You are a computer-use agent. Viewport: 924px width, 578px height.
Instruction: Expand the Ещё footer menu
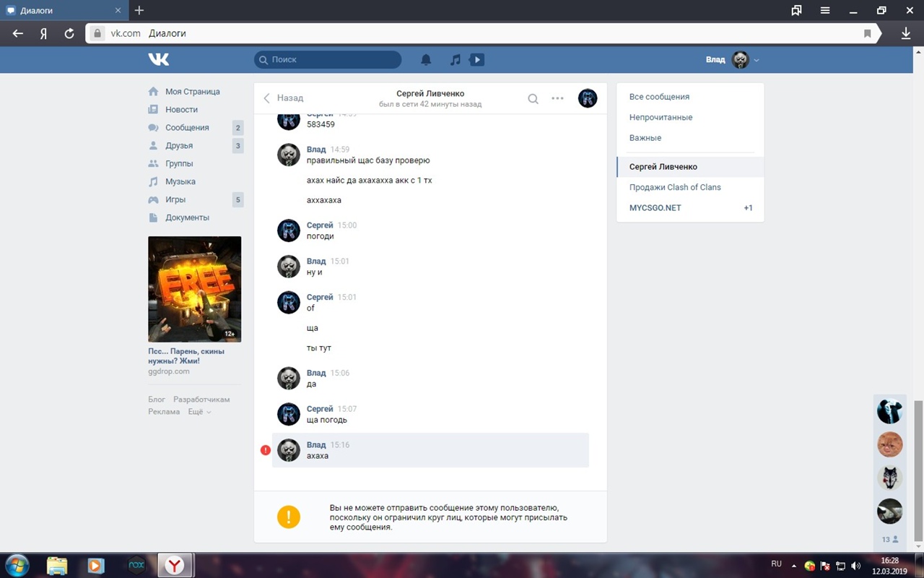coord(199,412)
